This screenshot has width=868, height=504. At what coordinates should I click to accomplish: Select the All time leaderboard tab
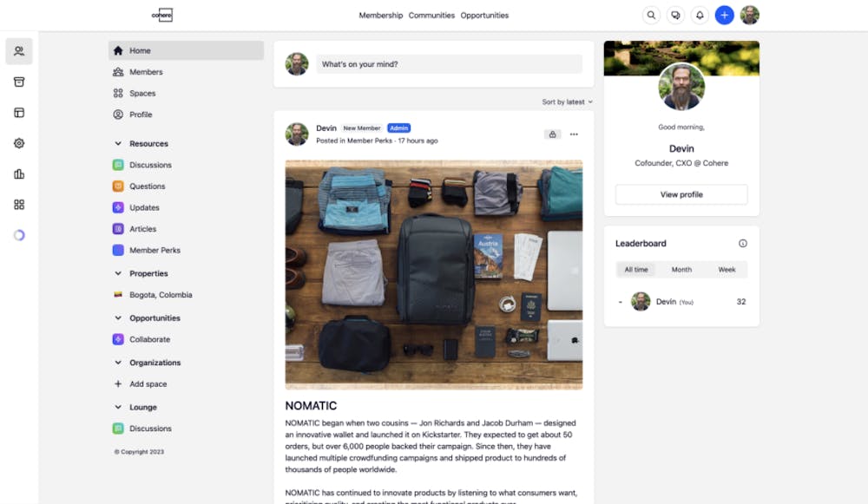(636, 270)
